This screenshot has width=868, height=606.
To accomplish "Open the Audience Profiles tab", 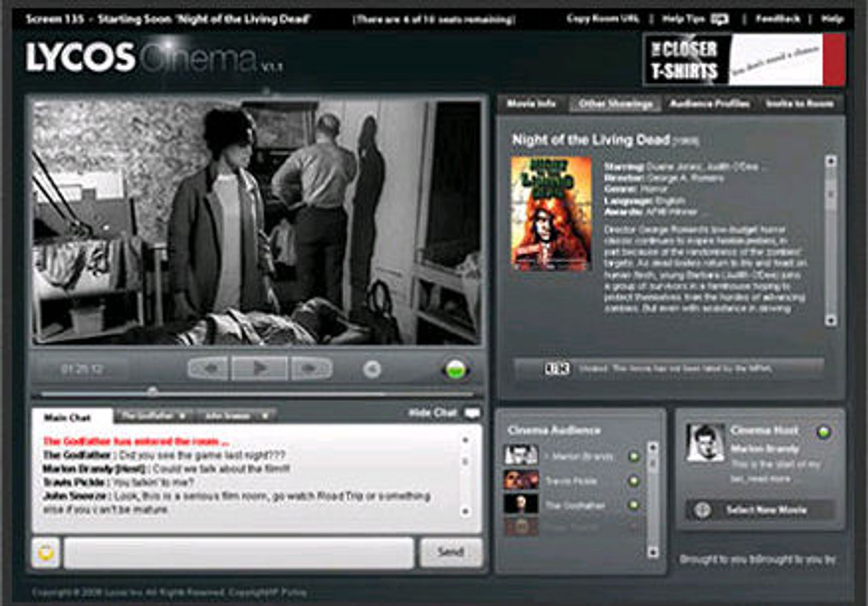I will pyautogui.click(x=710, y=104).
